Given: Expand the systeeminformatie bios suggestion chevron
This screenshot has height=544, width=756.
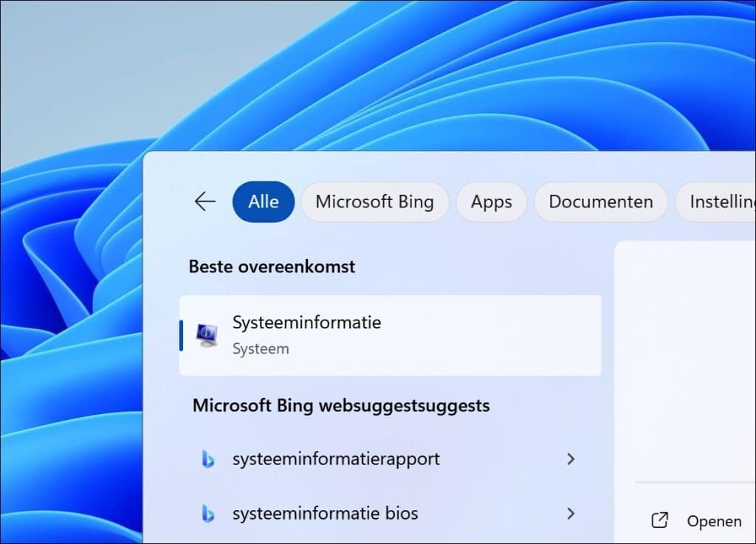Looking at the screenshot, I should [x=571, y=514].
